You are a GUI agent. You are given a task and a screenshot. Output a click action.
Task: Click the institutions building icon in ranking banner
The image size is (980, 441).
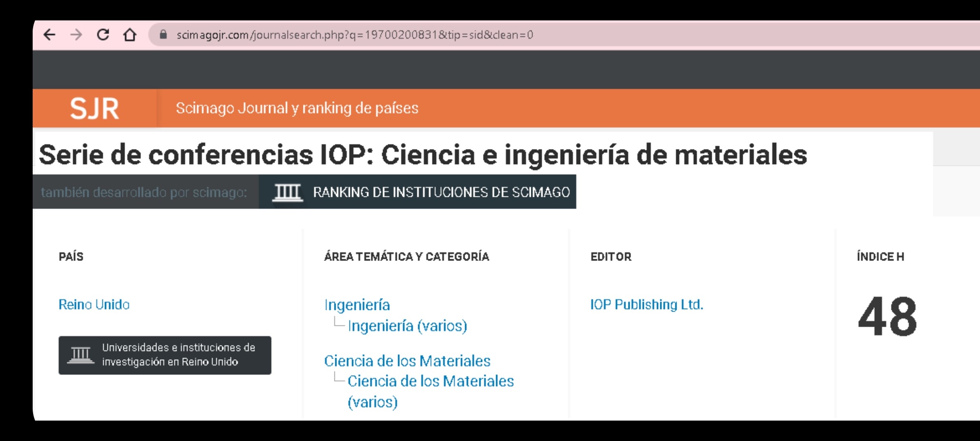tap(287, 192)
